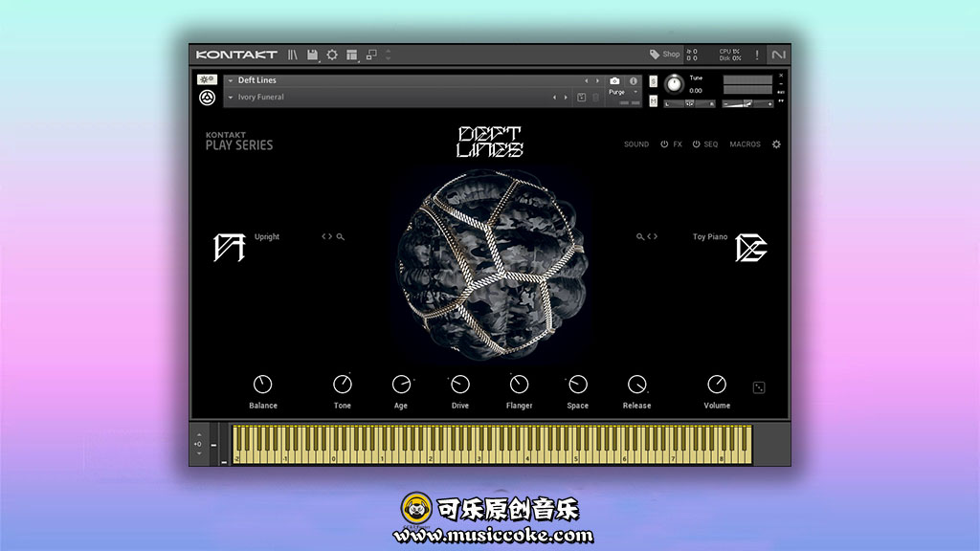The height and width of the screenshot is (551, 980).
Task: Click the Flanger knob
Action: [x=519, y=385]
